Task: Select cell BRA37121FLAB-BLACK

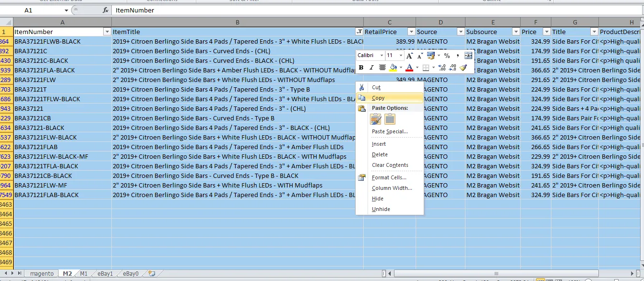Action: 62,195
